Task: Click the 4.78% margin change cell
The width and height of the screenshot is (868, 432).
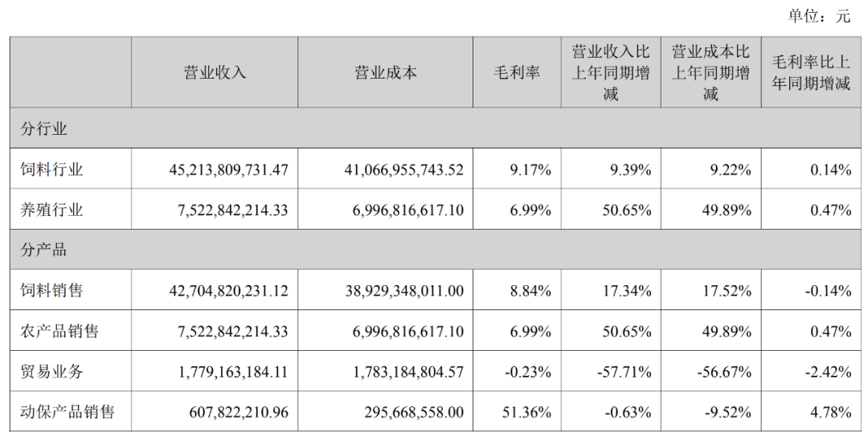Action: tap(830, 412)
